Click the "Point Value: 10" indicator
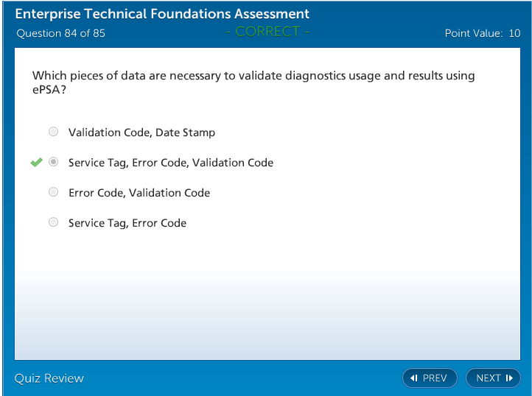The image size is (532, 396). tap(483, 33)
